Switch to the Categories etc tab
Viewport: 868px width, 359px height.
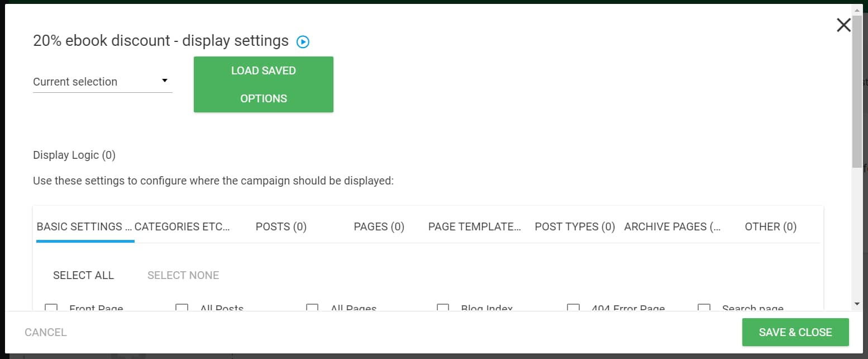pyautogui.click(x=183, y=226)
